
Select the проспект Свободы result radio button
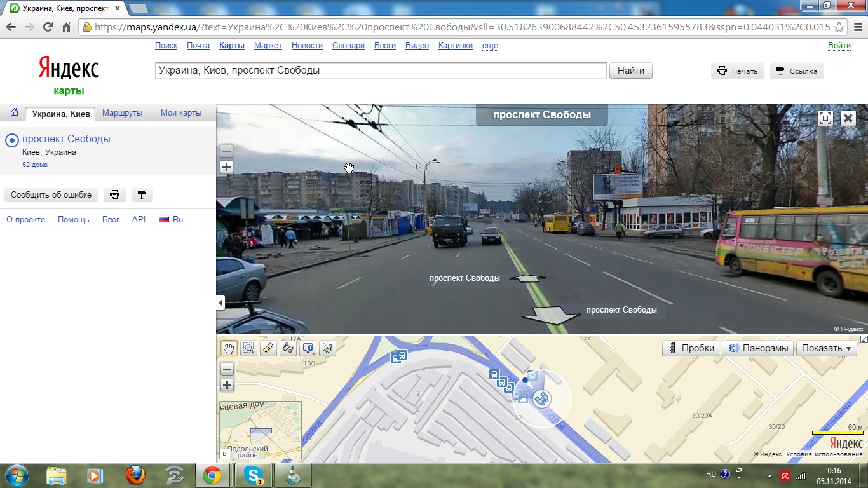pos(11,140)
